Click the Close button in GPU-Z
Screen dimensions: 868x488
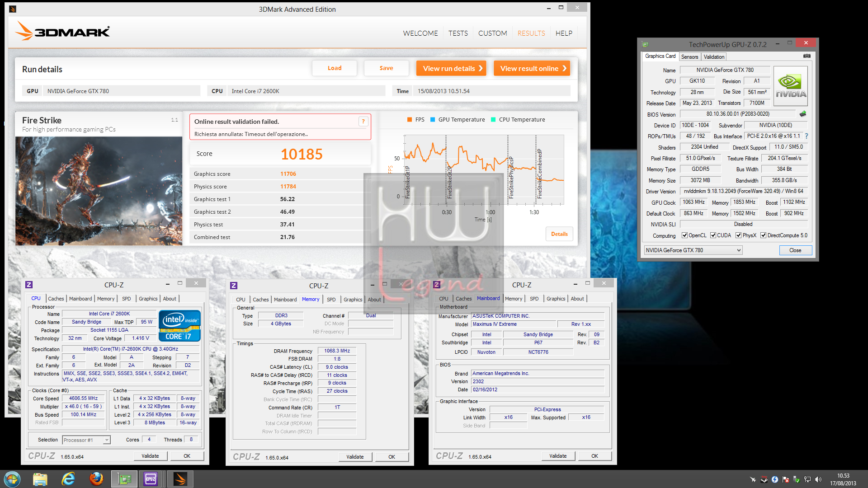point(795,250)
